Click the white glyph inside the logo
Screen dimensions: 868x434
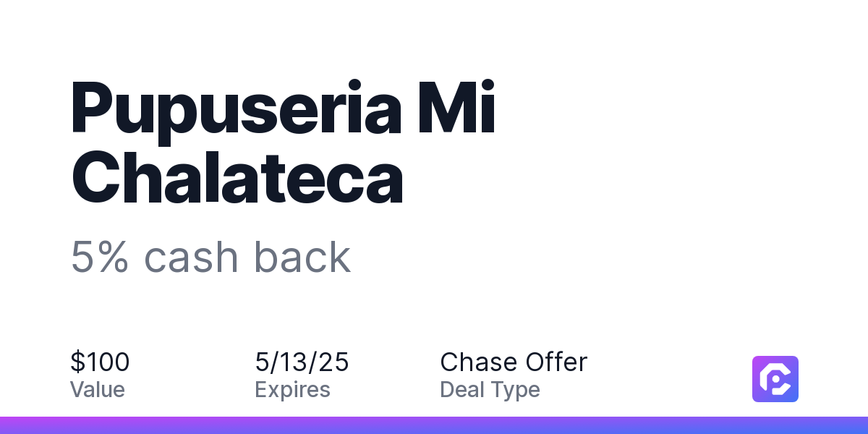(775, 379)
